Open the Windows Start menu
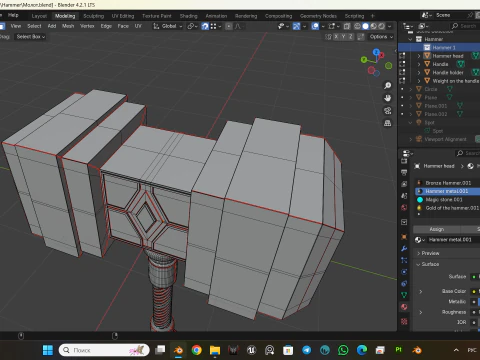This screenshot has width=480, height=360. pos(48,350)
